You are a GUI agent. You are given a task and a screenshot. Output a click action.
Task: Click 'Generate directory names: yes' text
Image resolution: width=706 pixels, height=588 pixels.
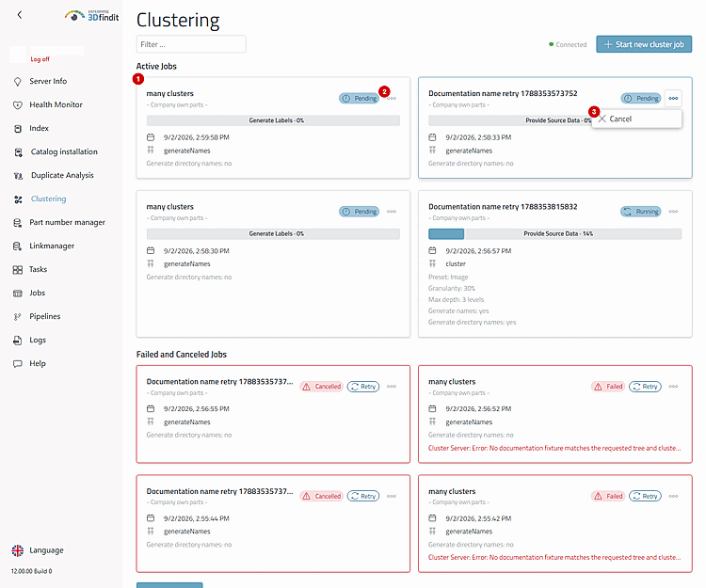(472, 322)
